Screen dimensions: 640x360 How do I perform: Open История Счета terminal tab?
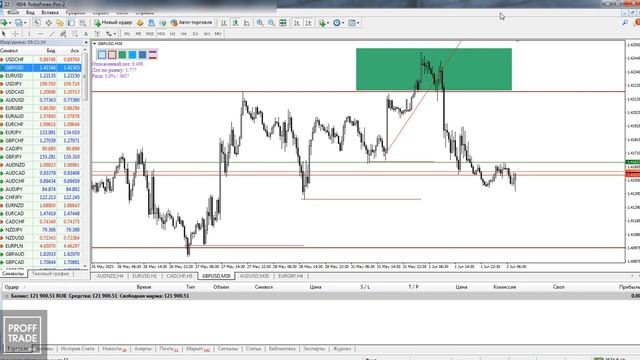(78, 349)
